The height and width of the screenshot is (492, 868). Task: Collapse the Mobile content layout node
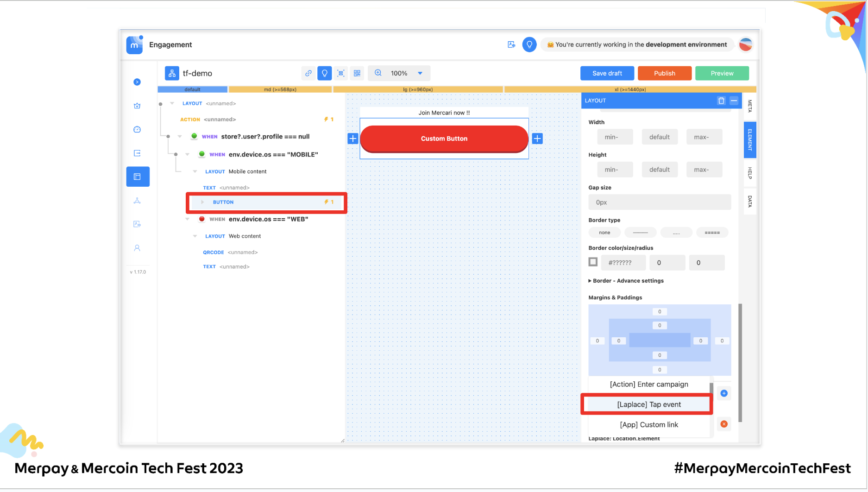click(x=195, y=171)
